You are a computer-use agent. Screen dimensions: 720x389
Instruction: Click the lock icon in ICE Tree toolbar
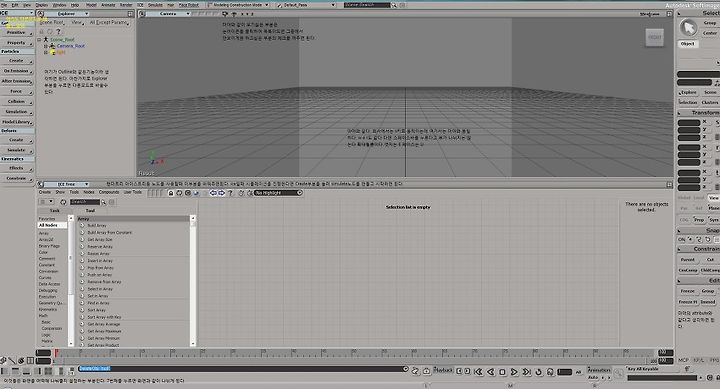170,193
